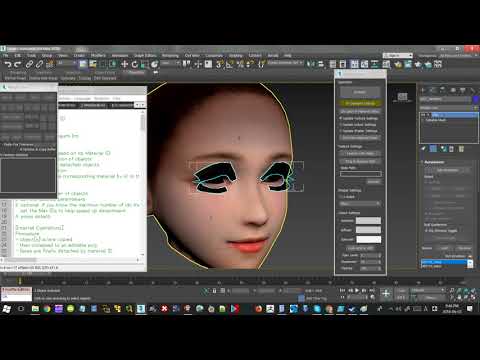Switch to the Modify command panel tab
Viewport: 480px width, 360px height.
click(433, 90)
